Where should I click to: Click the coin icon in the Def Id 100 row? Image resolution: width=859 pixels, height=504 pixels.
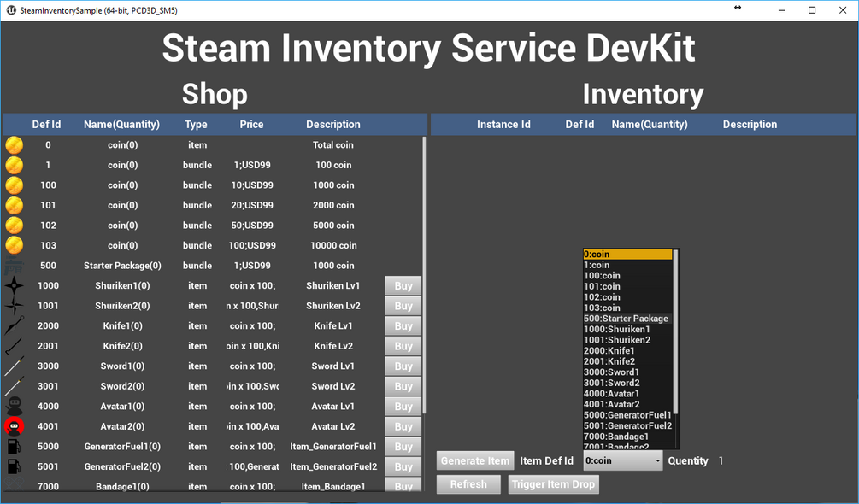(x=15, y=185)
